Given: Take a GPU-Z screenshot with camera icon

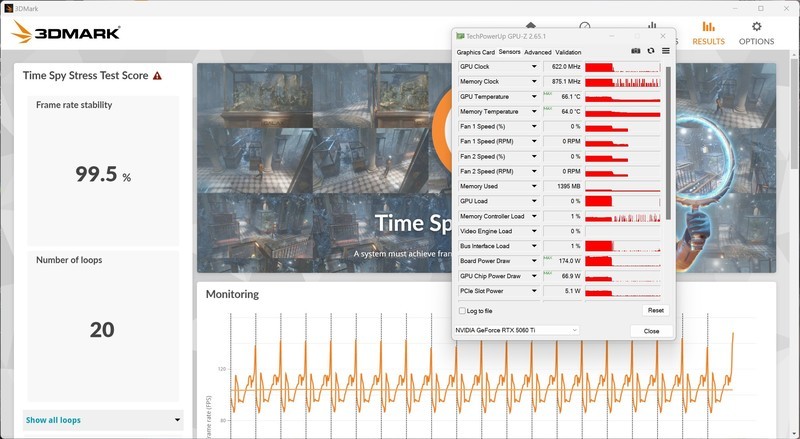Looking at the screenshot, I should (x=636, y=51).
